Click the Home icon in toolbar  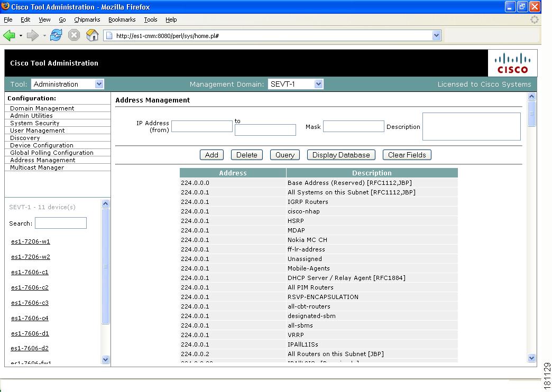[x=92, y=35]
